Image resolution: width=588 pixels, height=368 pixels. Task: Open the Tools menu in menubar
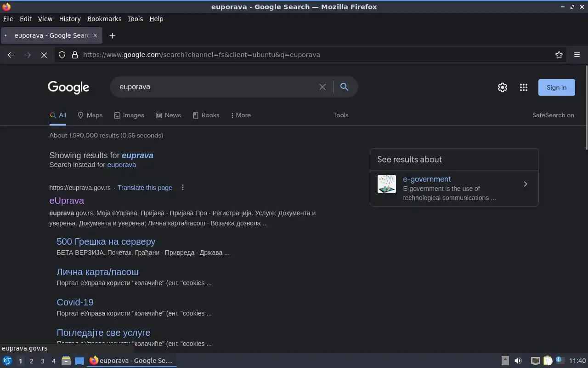point(135,19)
